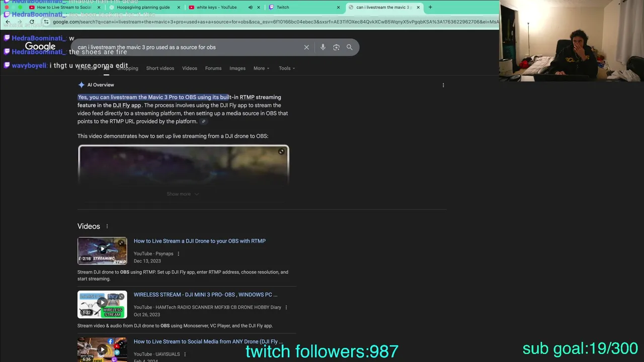The height and width of the screenshot is (362, 644).
Task: Expand AI Overview with Show more
Action: click(183, 194)
